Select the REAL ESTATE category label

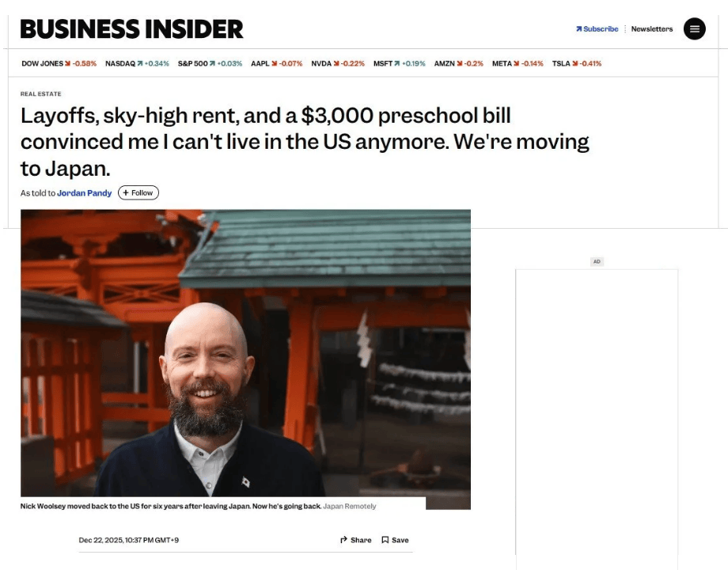tap(41, 94)
